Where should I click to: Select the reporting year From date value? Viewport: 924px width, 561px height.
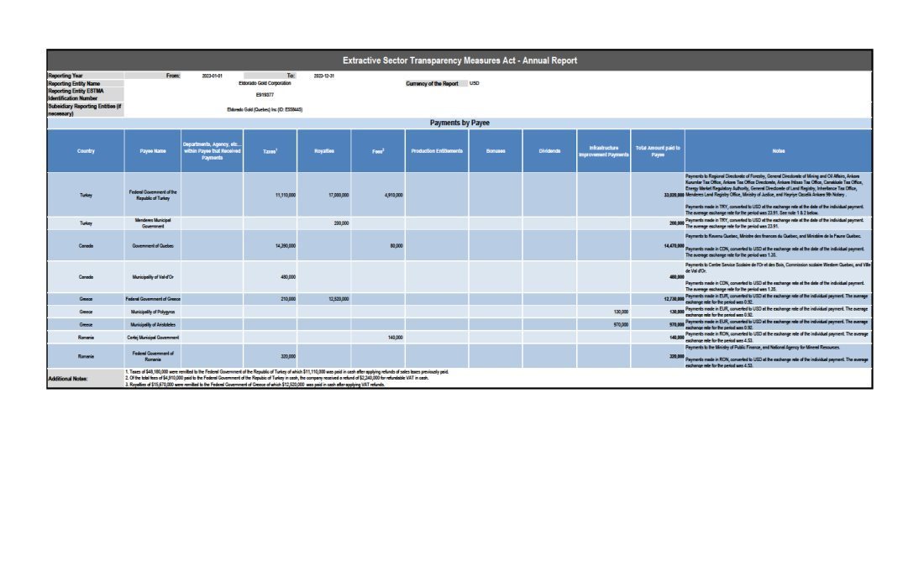point(212,76)
